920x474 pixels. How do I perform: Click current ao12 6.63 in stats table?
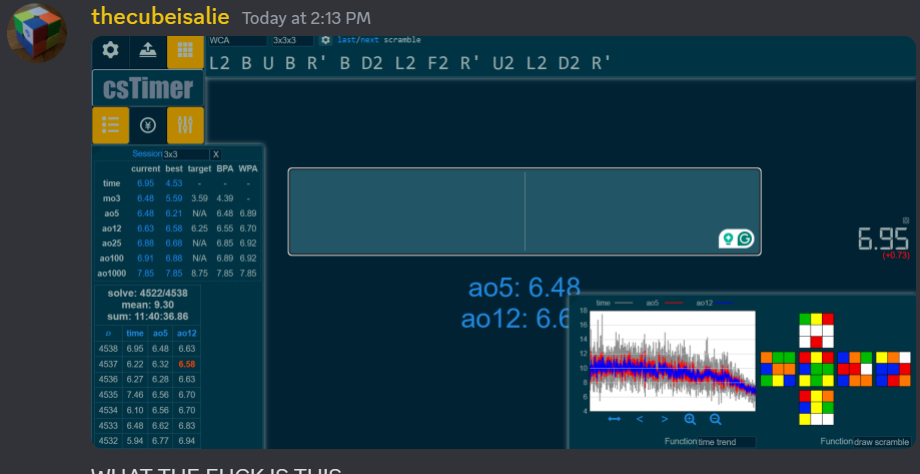click(x=146, y=229)
